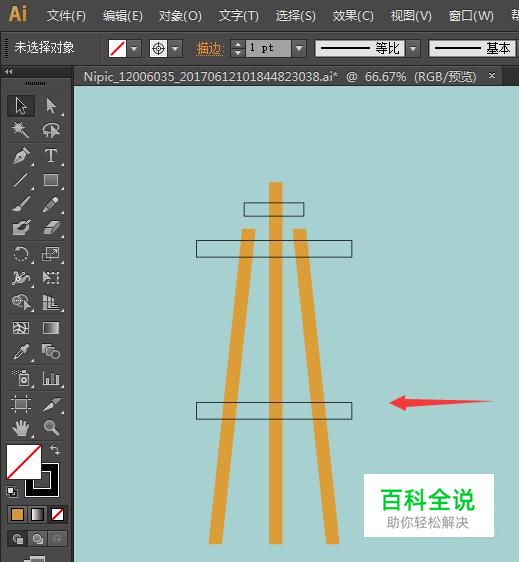
Task: Select the Symbol Sprayer tool
Action: (x=21, y=378)
